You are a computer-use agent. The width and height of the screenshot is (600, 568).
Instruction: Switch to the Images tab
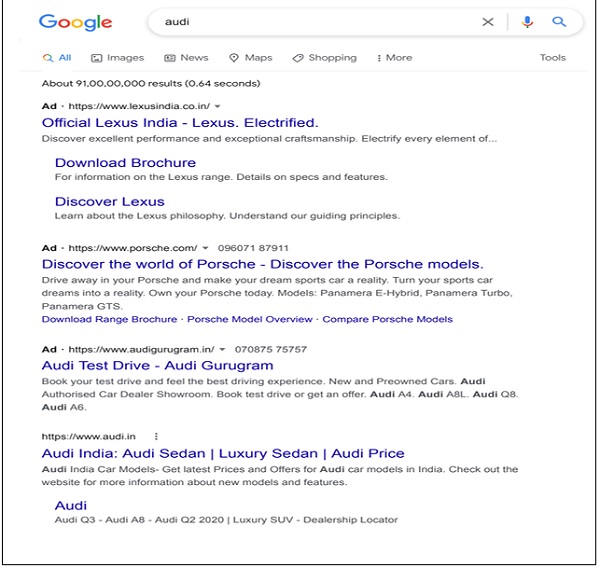tap(117, 58)
